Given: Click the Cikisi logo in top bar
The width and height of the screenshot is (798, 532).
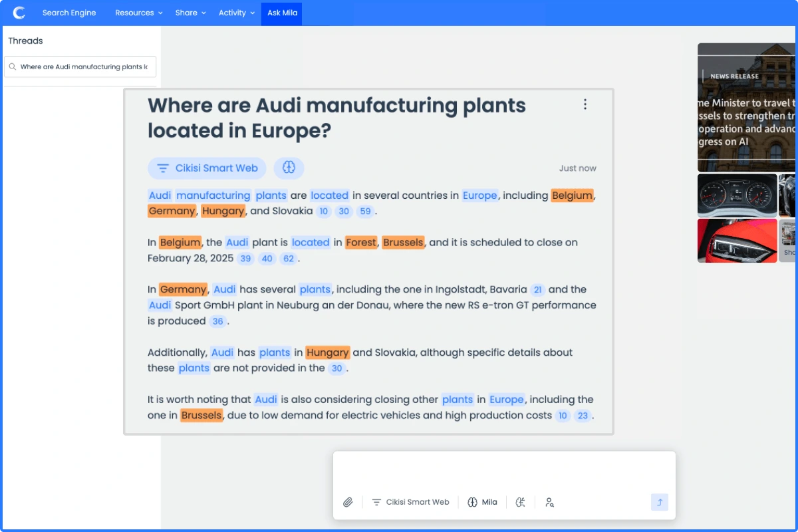Looking at the screenshot, I should point(19,13).
